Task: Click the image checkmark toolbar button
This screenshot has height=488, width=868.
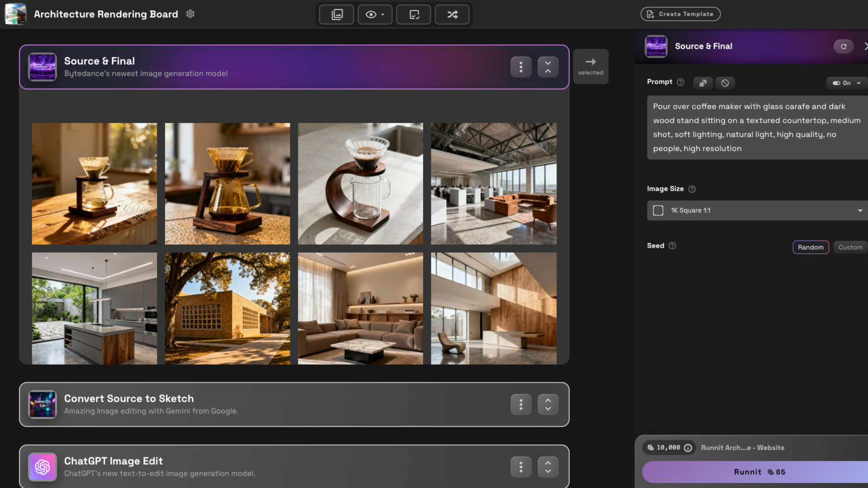Action: (x=414, y=14)
